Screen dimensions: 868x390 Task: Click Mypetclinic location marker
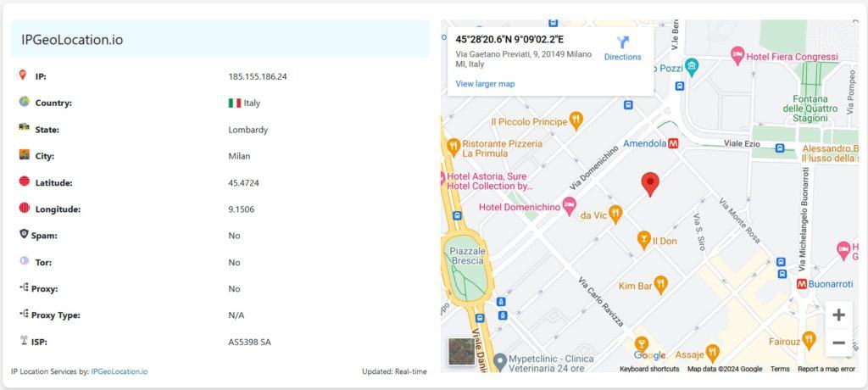500,362
